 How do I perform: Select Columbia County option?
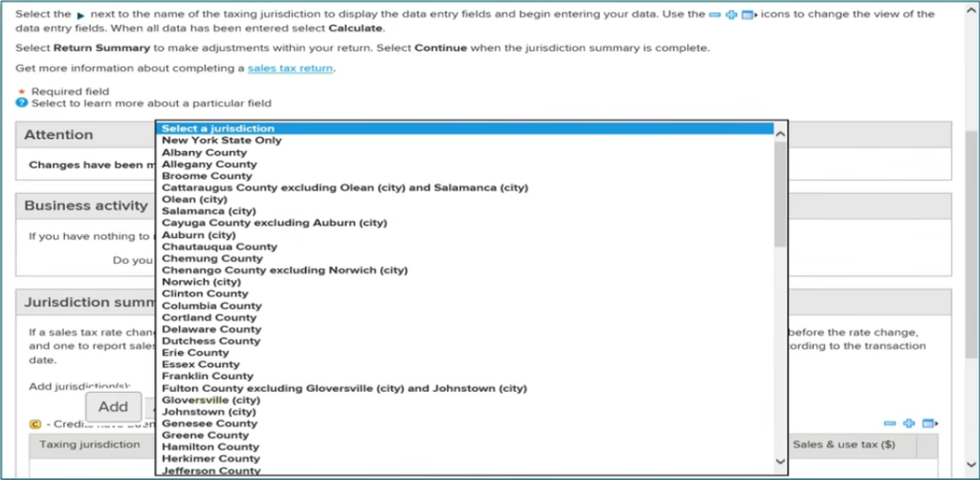pyautogui.click(x=464, y=306)
